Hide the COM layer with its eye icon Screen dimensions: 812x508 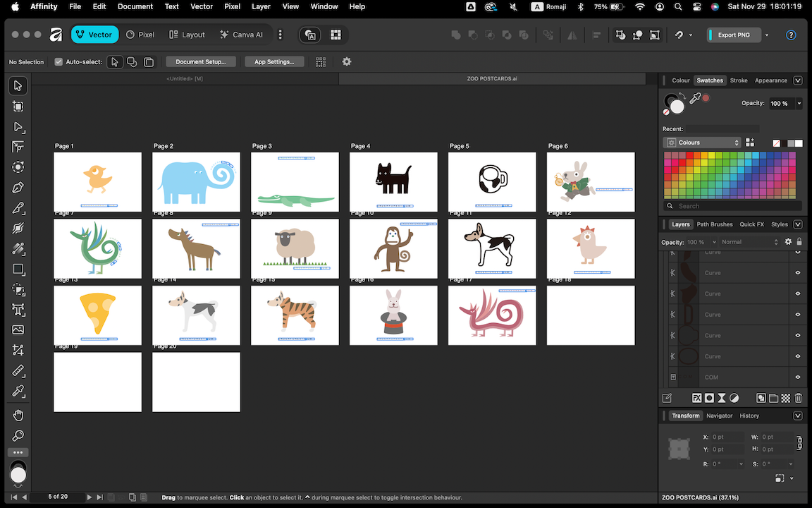pyautogui.click(x=798, y=377)
